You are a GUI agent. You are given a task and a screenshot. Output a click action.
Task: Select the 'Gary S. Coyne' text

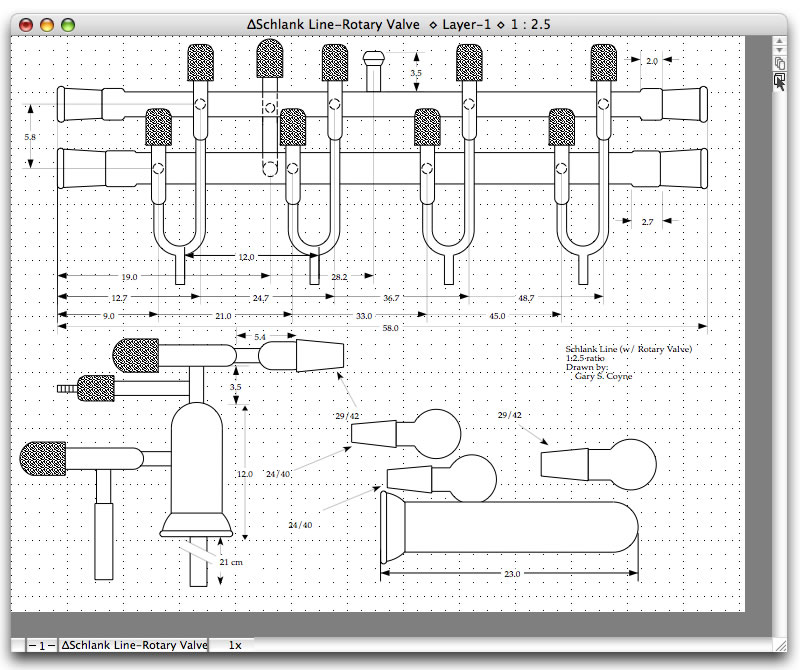coord(604,377)
